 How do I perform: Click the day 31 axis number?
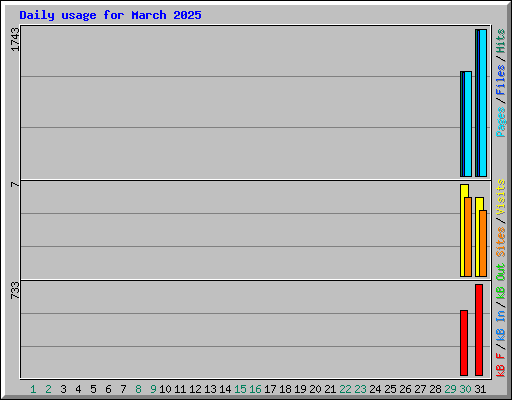pos(480,389)
